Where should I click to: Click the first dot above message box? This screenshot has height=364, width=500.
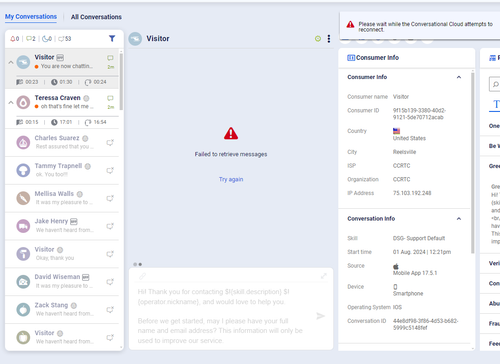pos(135,264)
